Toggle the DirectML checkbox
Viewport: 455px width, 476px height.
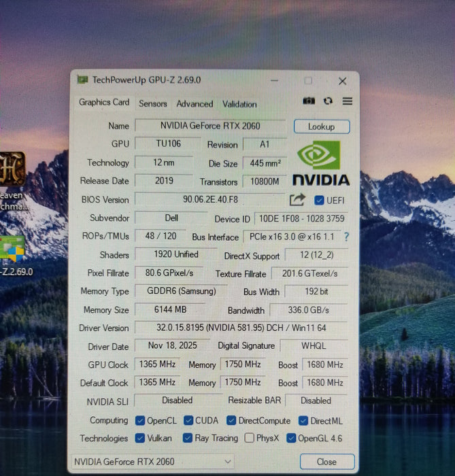tap(303, 421)
